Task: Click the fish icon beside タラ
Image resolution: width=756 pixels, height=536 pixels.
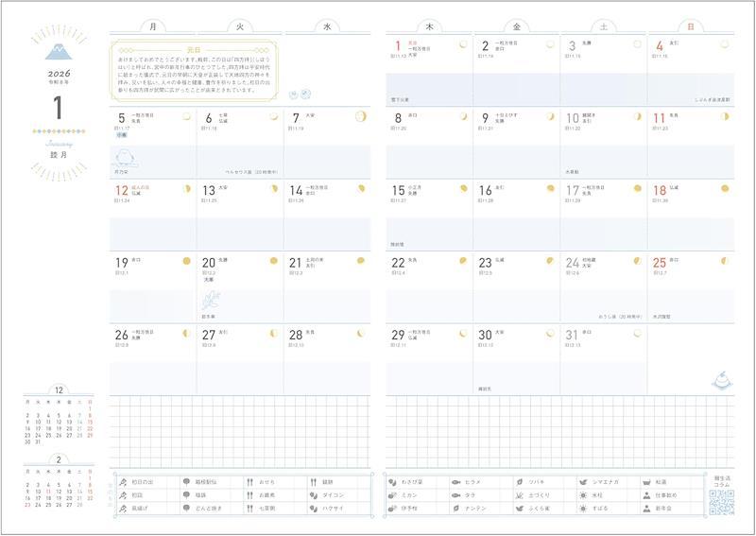Action: [455, 495]
